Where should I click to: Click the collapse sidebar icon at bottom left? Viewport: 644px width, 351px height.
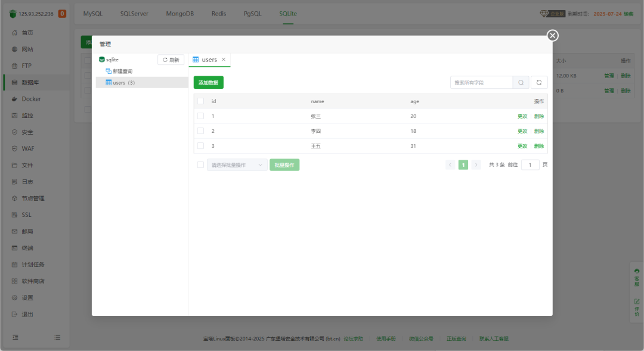[x=15, y=337]
